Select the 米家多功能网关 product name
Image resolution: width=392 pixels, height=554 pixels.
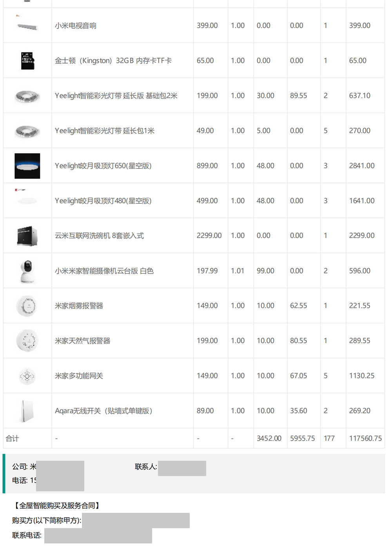pos(79,376)
